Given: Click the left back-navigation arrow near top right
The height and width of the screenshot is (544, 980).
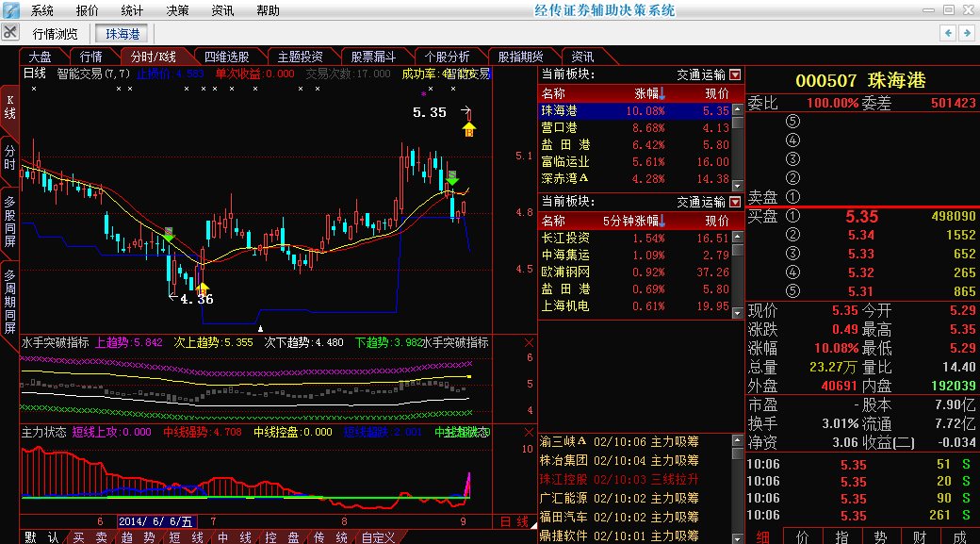Looking at the screenshot, I should (950, 31).
